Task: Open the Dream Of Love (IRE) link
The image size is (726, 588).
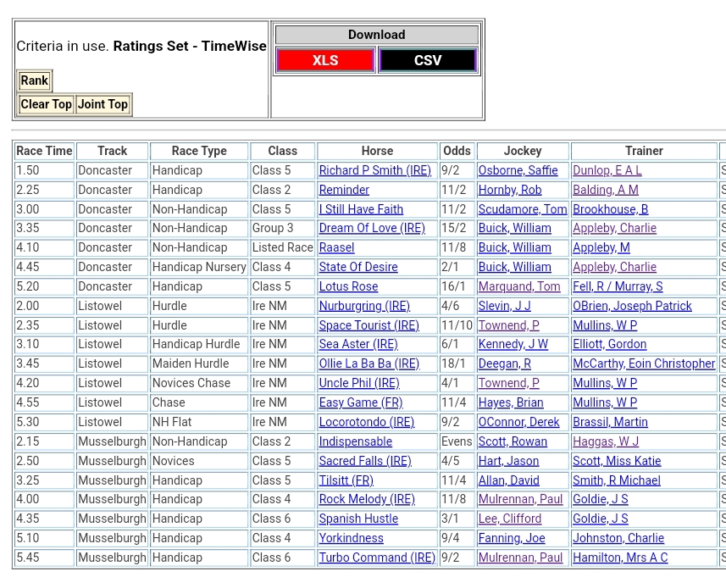Action: (371, 228)
